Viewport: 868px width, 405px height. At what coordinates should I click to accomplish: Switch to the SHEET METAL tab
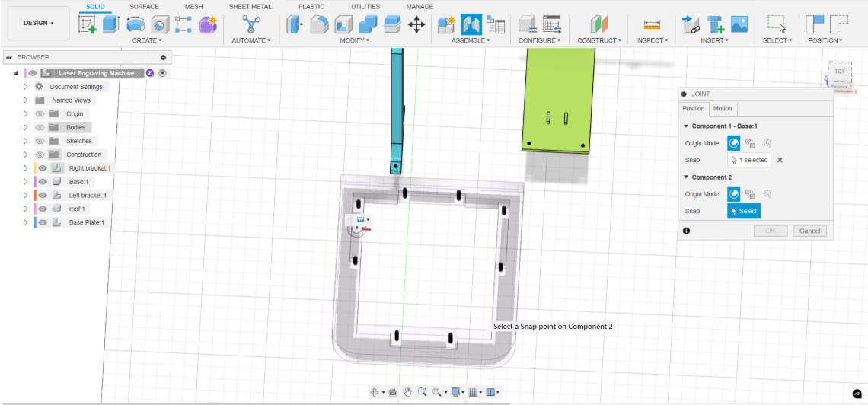pyautogui.click(x=251, y=7)
